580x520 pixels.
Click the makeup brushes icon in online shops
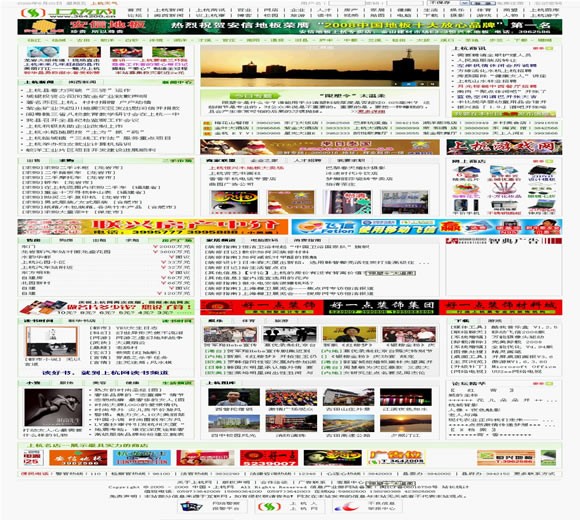pos(503,190)
